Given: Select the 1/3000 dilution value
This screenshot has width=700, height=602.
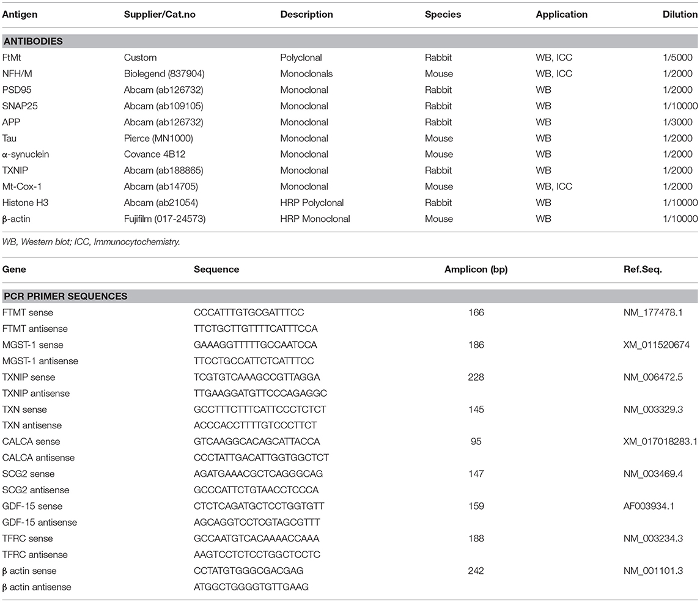Looking at the screenshot, I should pos(677,122).
